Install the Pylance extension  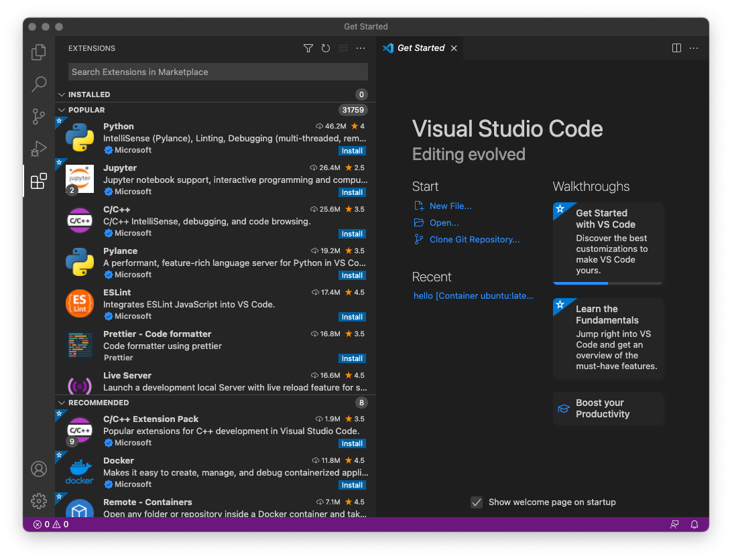point(352,275)
